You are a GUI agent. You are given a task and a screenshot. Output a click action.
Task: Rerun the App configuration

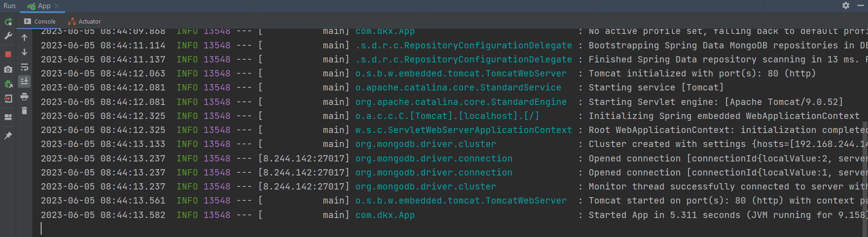[8, 22]
